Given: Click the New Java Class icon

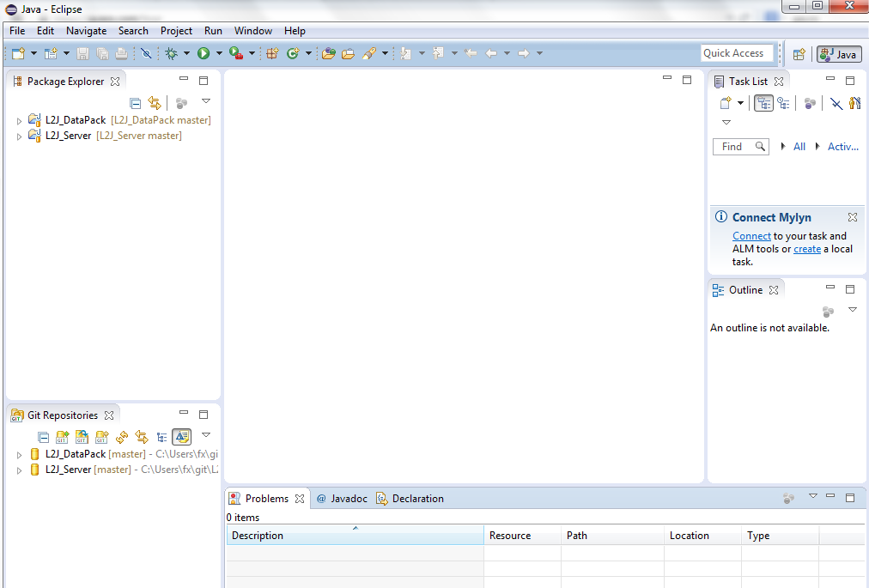Looking at the screenshot, I should pyautogui.click(x=293, y=53).
